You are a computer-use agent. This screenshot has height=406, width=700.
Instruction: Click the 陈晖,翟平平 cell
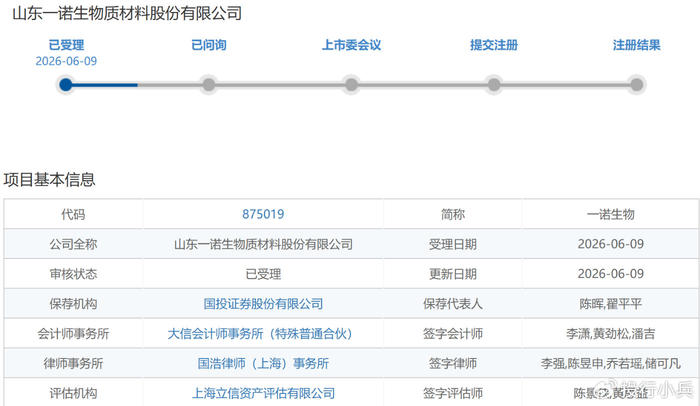pos(610,304)
